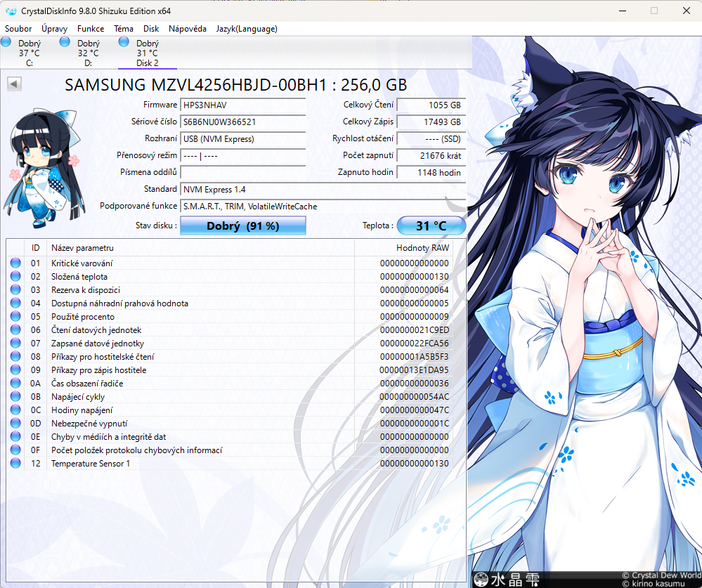Viewport: 702px width, 588px height.
Task: Click status orb for Čtení datových jednotek
Action: 15,329
